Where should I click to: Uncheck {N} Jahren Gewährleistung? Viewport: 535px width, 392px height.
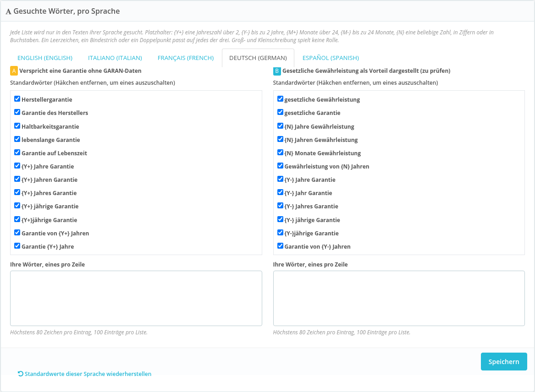(x=280, y=139)
